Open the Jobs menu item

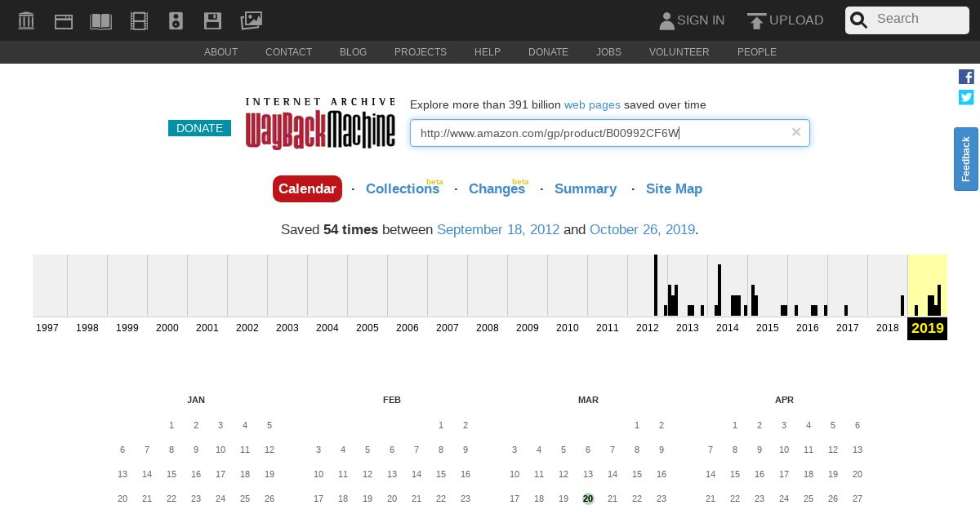point(608,52)
